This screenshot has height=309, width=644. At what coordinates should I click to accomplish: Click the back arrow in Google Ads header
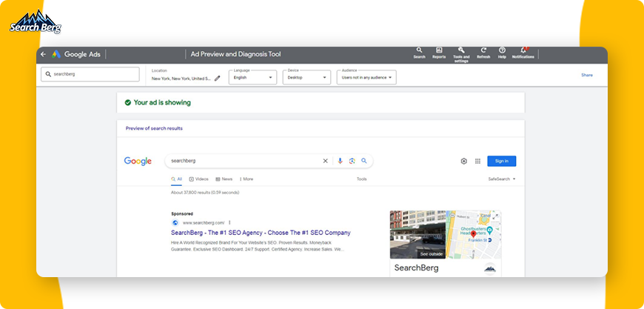43,54
